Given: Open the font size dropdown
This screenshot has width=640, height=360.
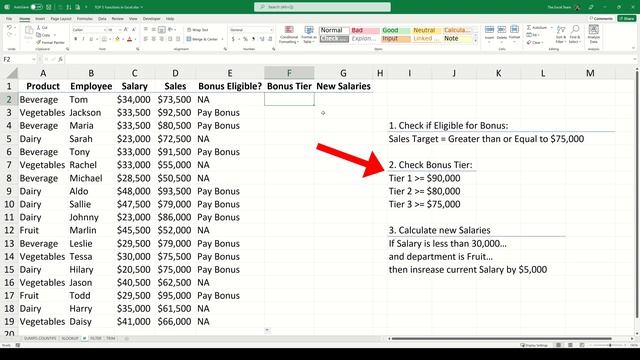Looking at the screenshot, I should click(x=120, y=30).
